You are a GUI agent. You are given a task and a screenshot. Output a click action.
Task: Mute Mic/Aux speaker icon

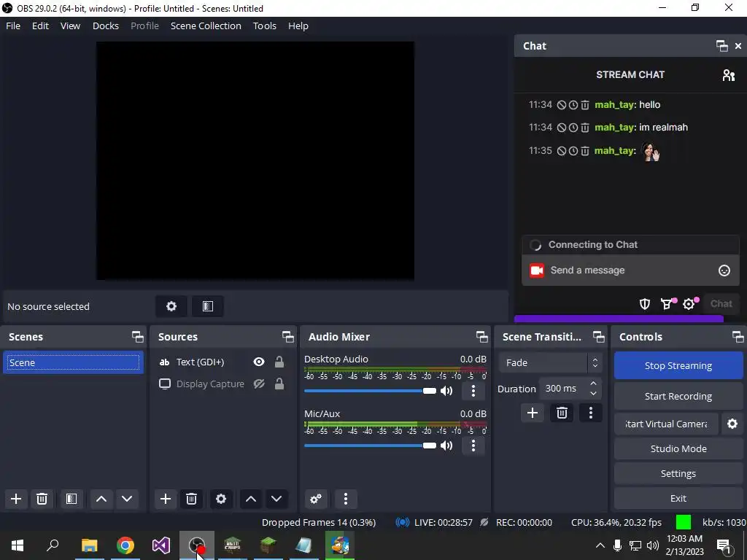click(446, 446)
